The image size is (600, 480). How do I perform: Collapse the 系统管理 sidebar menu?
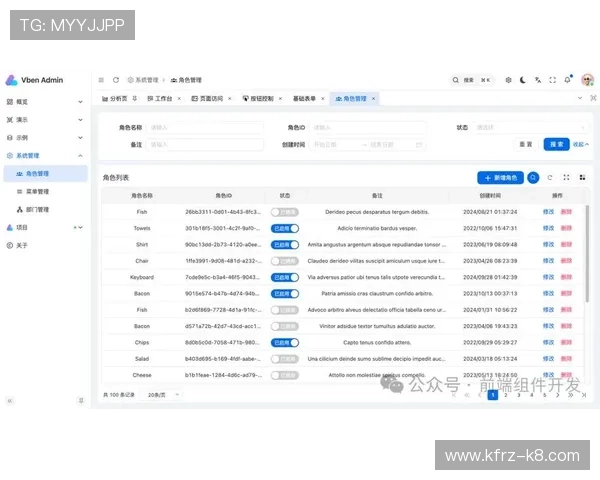tap(45, 155)
